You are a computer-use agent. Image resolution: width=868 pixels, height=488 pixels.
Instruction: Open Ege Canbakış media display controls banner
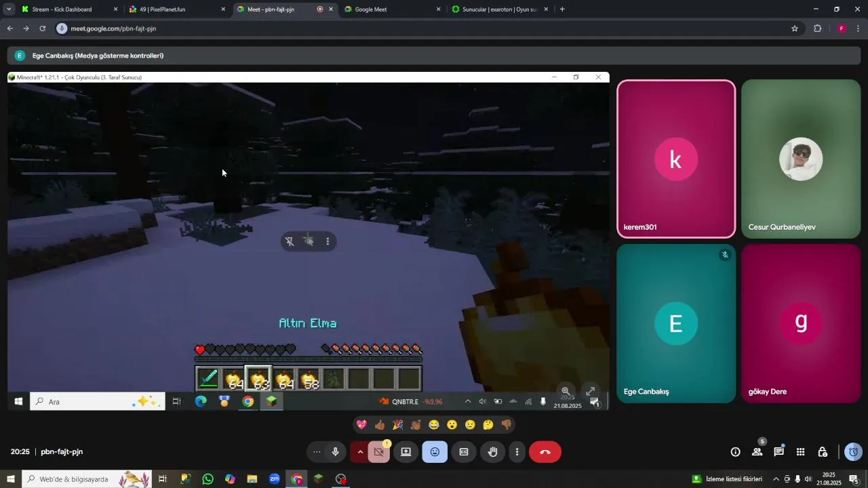point(433,56)
